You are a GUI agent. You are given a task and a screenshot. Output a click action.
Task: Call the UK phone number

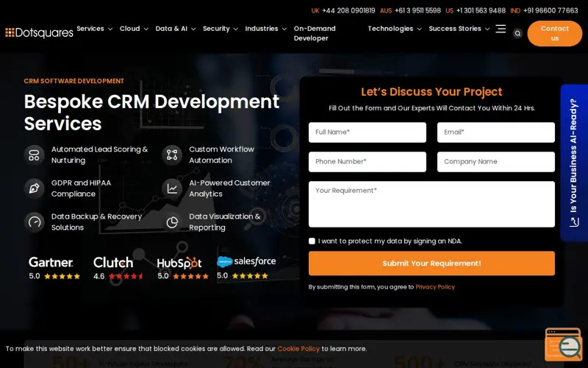pyautogui.click(x=348, y=10)
